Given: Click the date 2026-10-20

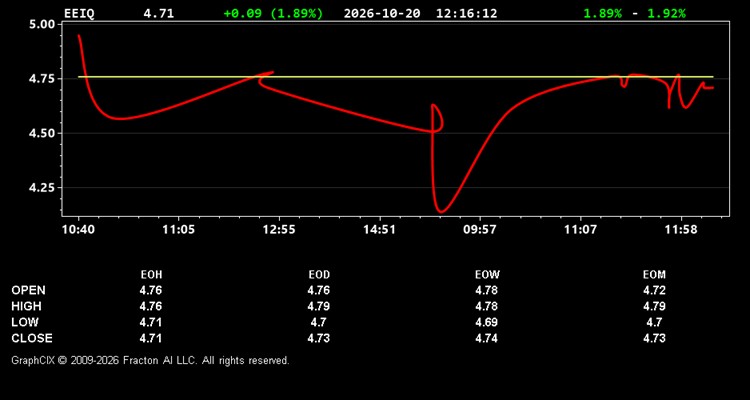Looking at the screenshot, I should (382, 13).
